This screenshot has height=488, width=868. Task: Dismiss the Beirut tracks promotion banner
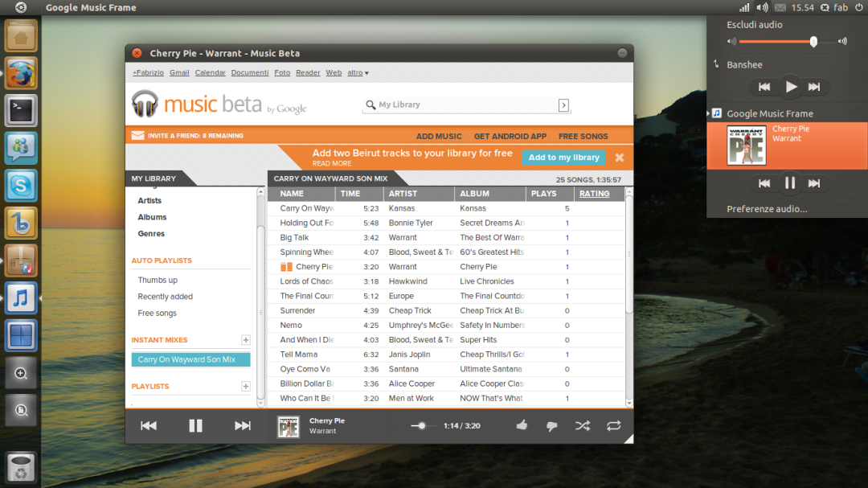point(620,158)
